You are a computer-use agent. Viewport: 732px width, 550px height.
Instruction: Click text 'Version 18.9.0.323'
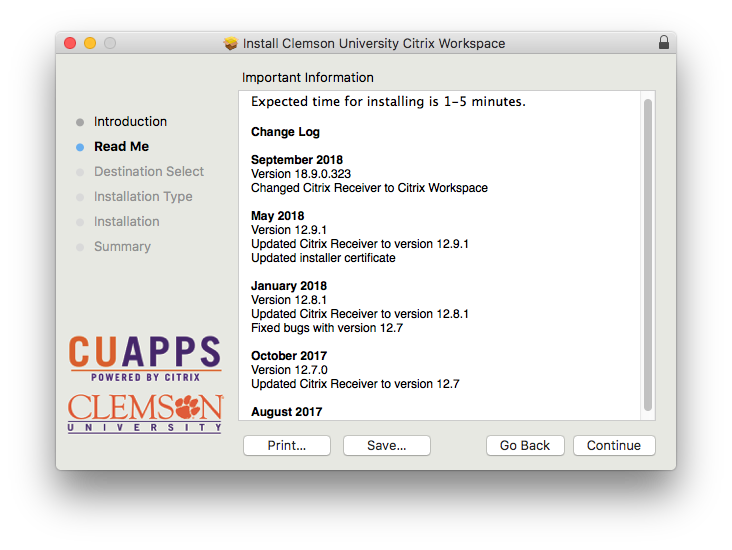[301, 174]
